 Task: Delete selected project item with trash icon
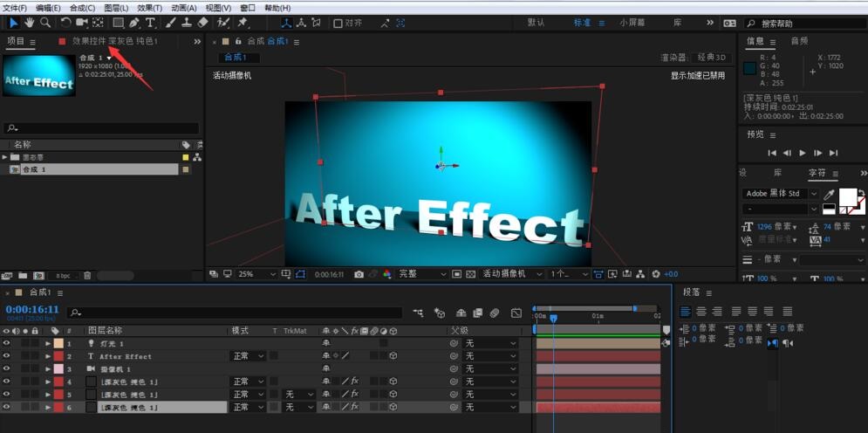click(87, 275)
